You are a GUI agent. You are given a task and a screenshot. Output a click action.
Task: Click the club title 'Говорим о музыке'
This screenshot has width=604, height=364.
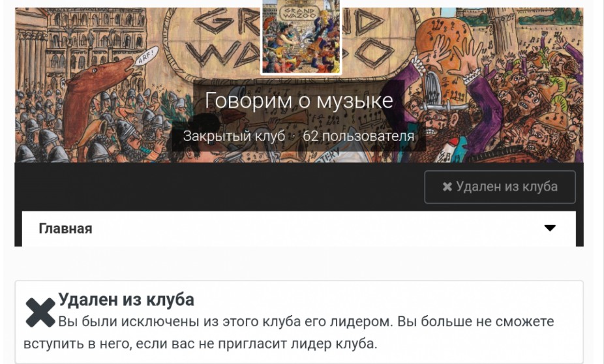tap(299, 100)
